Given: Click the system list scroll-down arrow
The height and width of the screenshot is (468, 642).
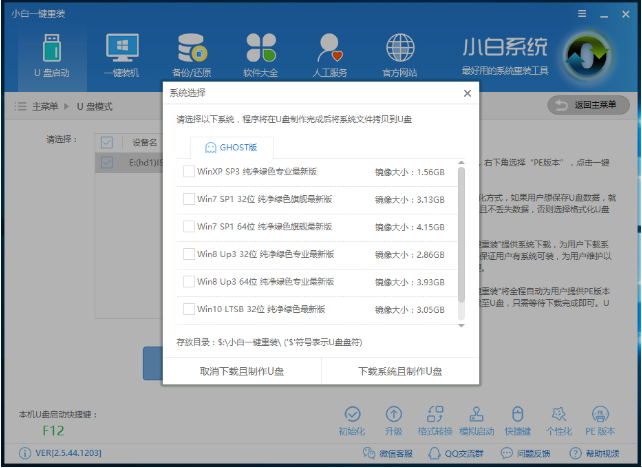Looking at the screenshot, I should coord(461,326).
